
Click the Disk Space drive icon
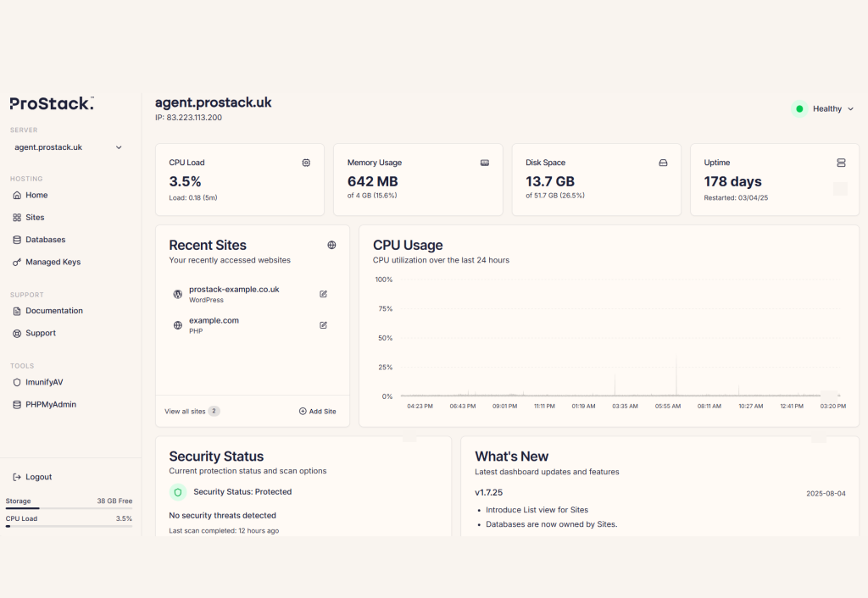[x=663, y=163]
